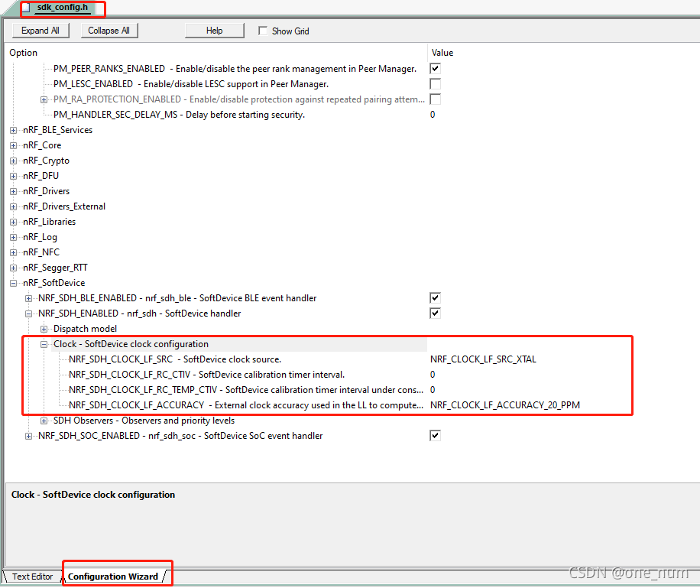Enable the PM_LESC_ENABLED checkbox
This screenshot has width=700, height=588.
pyautogui.click(x=436, y=83)
